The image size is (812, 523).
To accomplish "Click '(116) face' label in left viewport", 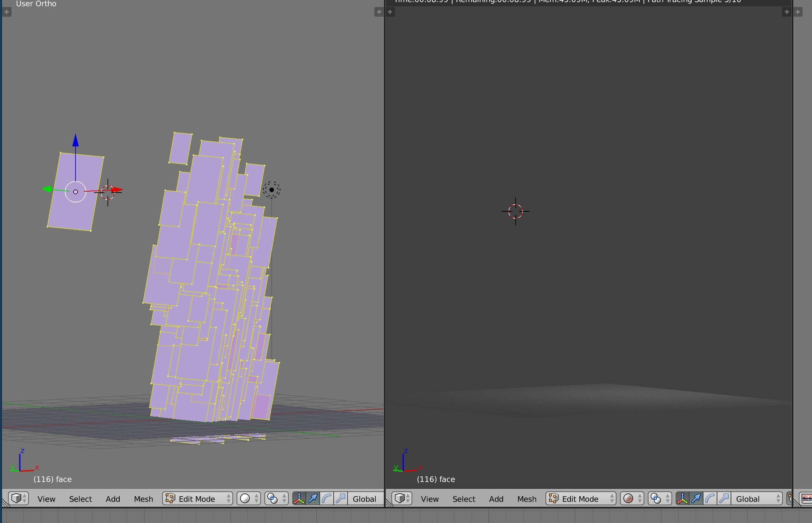I will coord(53,479).
